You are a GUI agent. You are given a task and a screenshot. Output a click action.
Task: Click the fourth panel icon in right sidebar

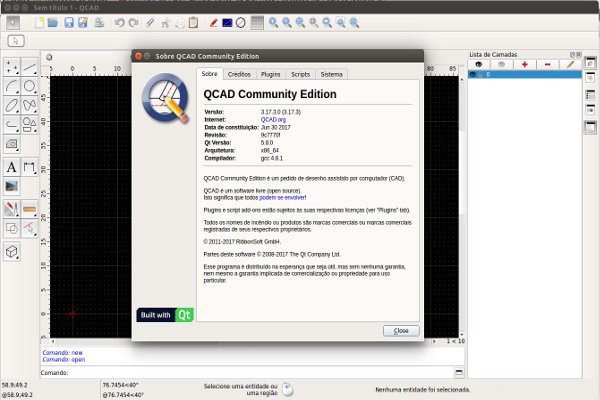[590, 110]
